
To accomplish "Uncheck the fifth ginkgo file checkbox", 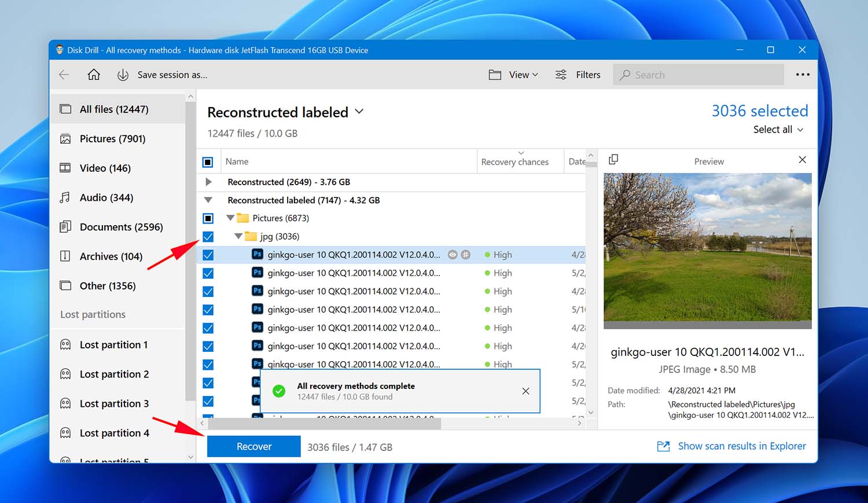I will [x=208, y=328].
